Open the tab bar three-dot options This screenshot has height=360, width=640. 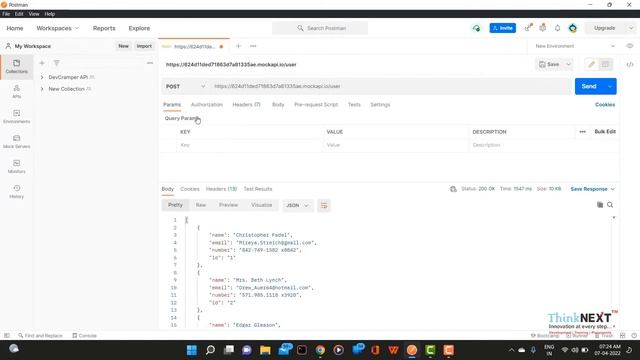[253, 46]
